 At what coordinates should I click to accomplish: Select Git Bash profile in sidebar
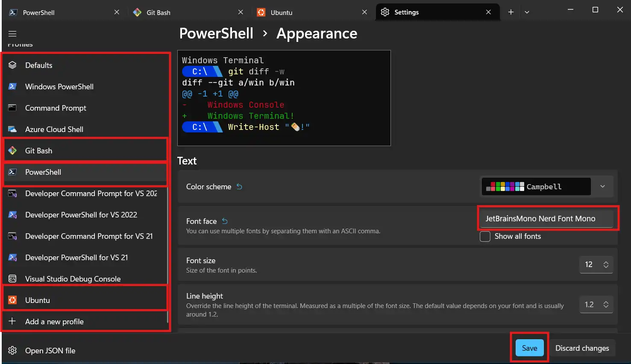85,150
